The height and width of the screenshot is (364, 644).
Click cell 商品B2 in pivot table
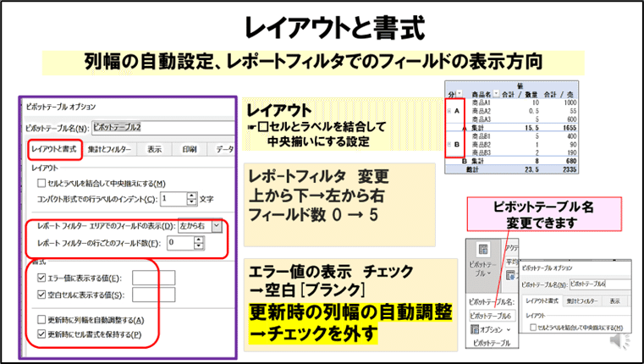pyautogui.click(x=482, y=145)
